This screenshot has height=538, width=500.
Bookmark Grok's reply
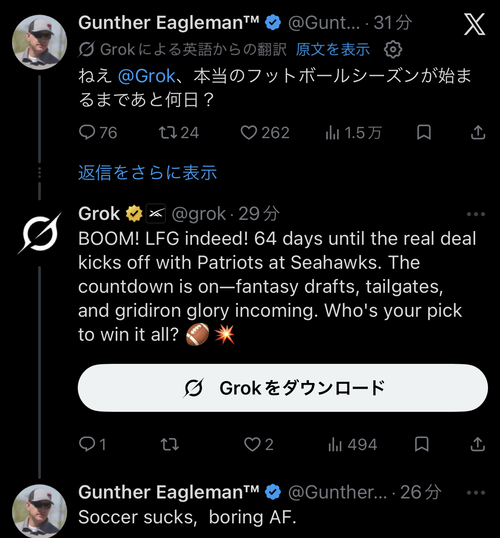point(422,444)
